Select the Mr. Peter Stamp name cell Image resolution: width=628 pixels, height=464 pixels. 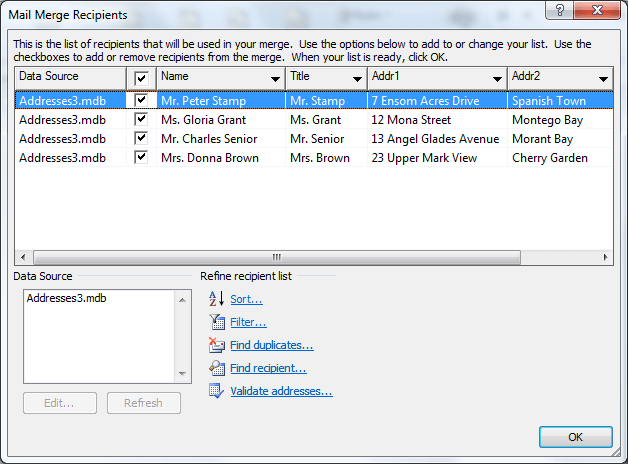click(221, 100)
